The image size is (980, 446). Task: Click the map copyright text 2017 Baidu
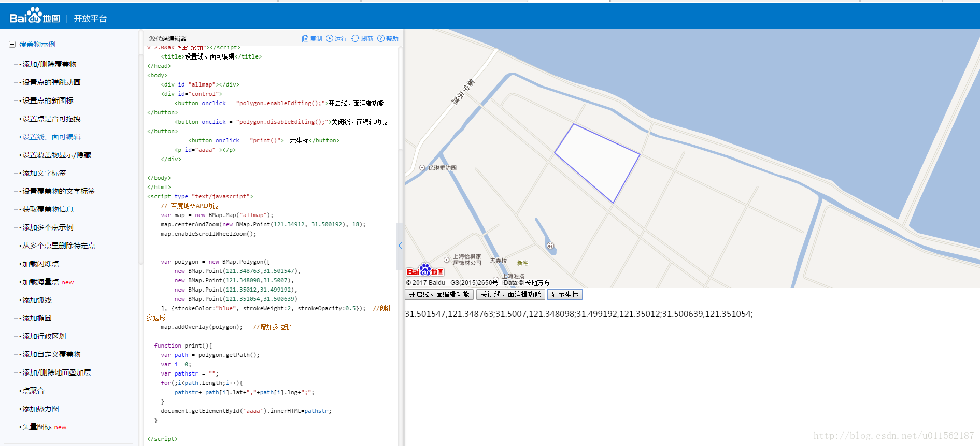click(x=478, y=283)
